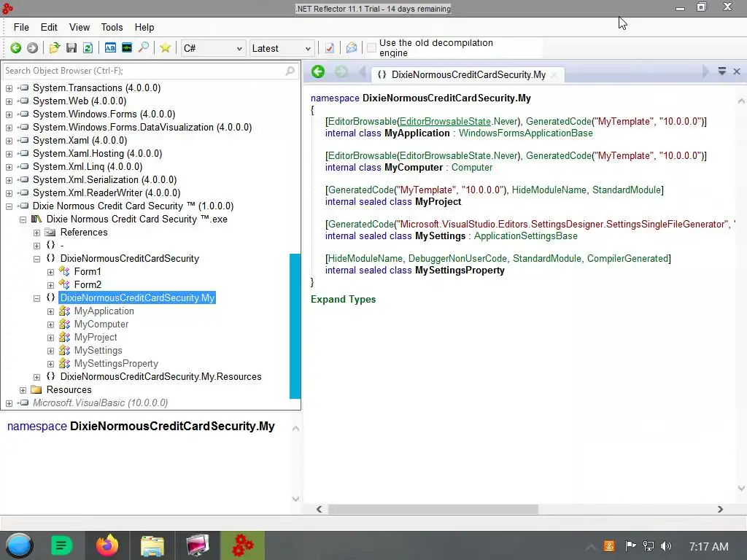This screenshot has width=747, height=560.
Task: Select the DixieNormousCreditCardSecurity.My tab
Action: [x=468, y=75]
